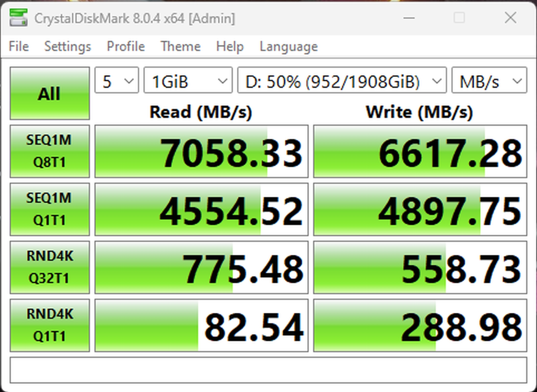Minimize the CrystalDiskMark window
This screenshot has height=392, width=537.
[409, 18]
